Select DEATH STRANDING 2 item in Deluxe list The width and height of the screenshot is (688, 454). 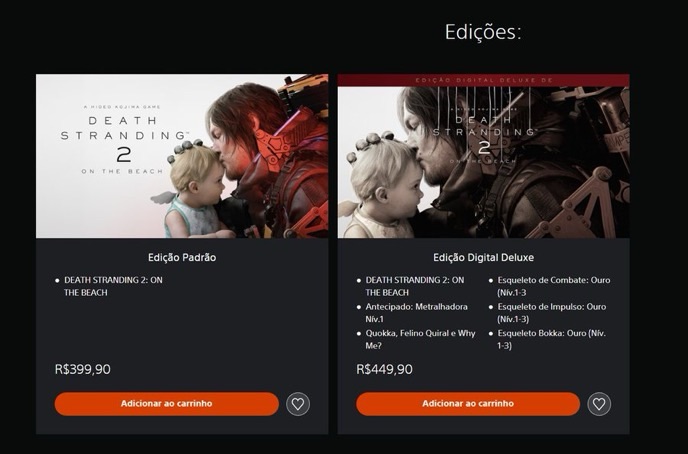point(414,286)
